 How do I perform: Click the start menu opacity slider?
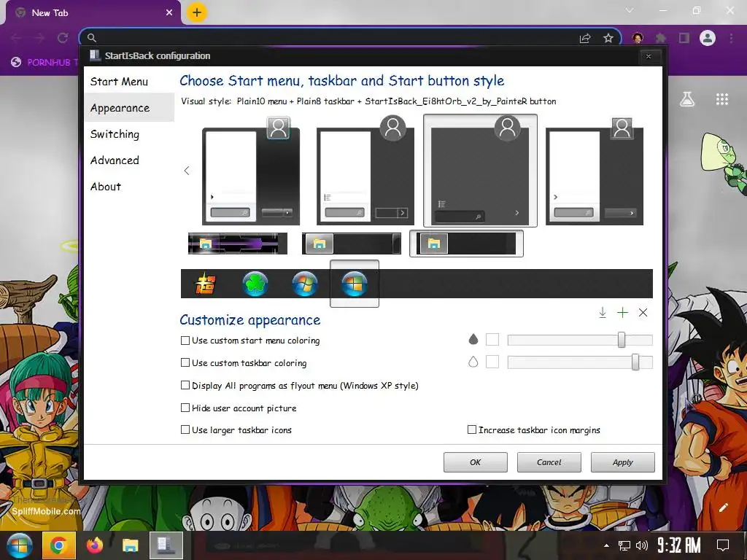click(580, 340)
